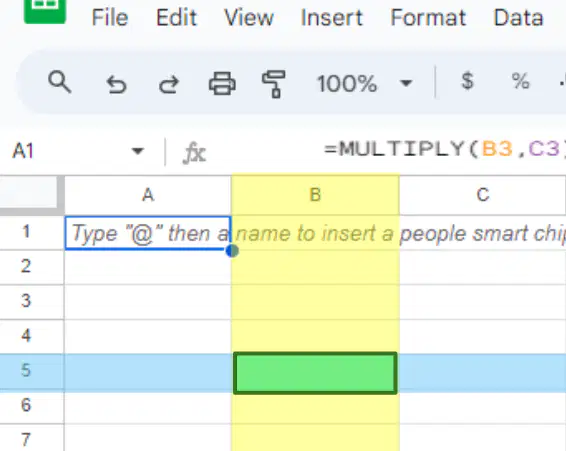Undo the last action
Viewport: 566px width, 451px height.
coord(116,84)
